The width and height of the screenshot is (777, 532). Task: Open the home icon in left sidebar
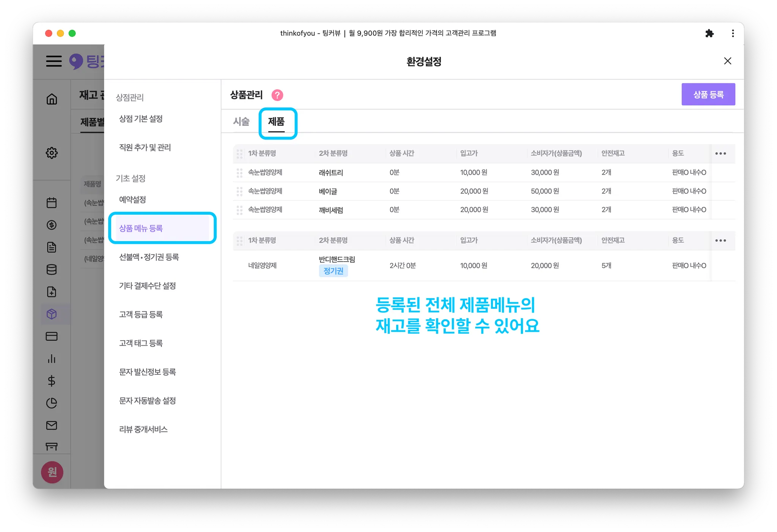point(52,99)
